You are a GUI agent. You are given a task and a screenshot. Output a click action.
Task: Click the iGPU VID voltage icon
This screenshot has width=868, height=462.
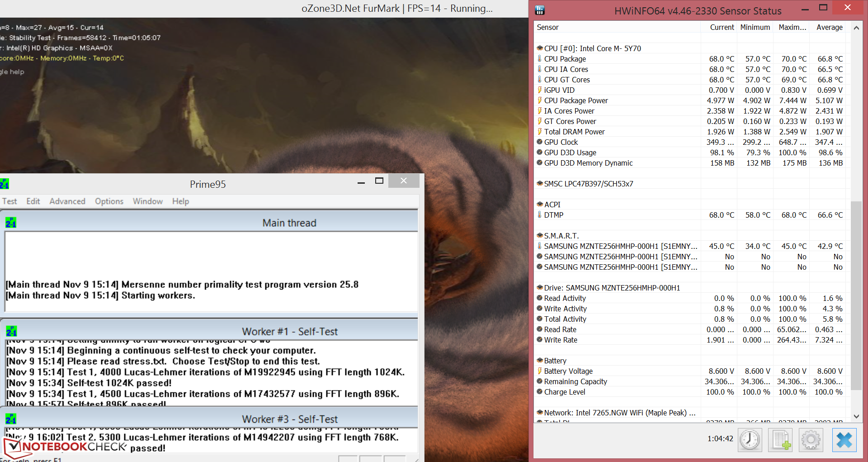[539, 90]
